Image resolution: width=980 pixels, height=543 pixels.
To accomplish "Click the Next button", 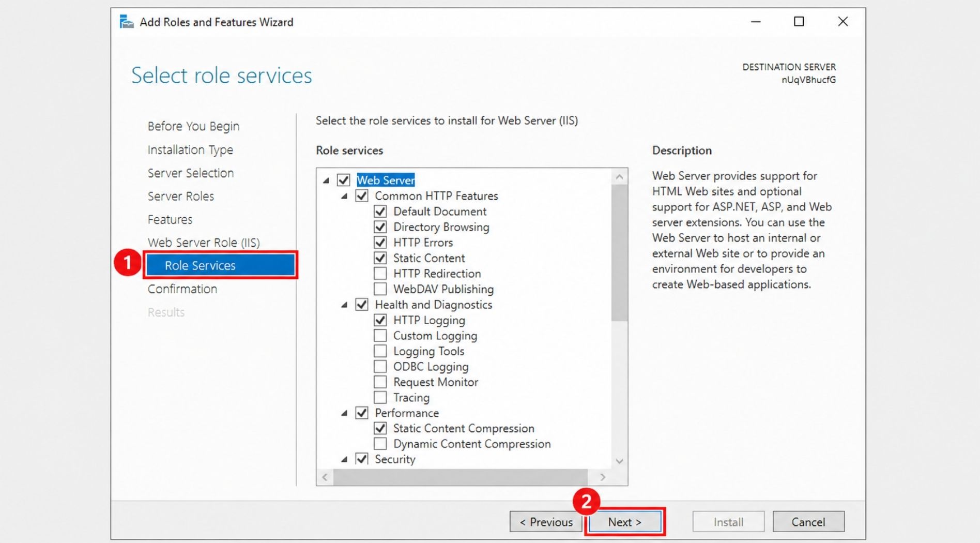I will (x=624, y=522).
